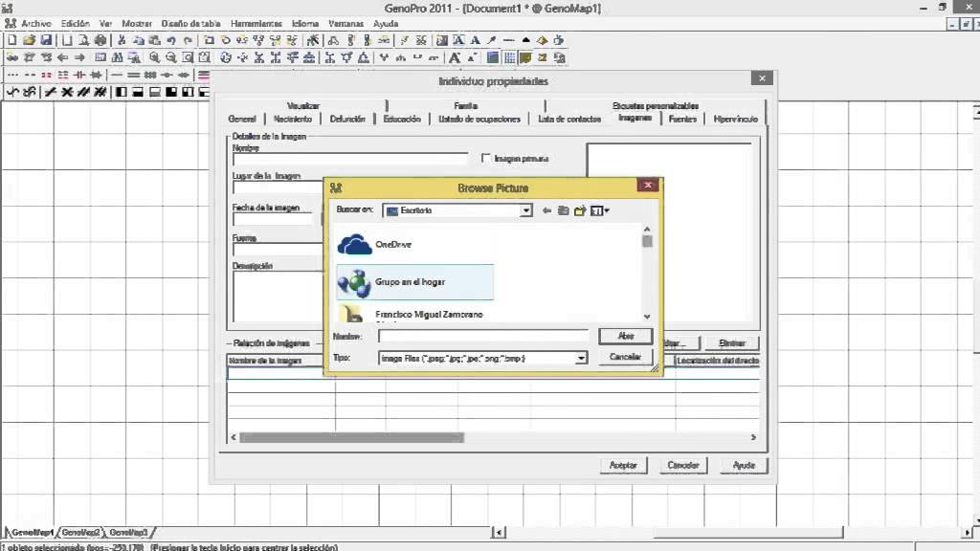Screen dimensions: 980x551
Task: Click the Nombre file name input field
Action: coord(483,336)
